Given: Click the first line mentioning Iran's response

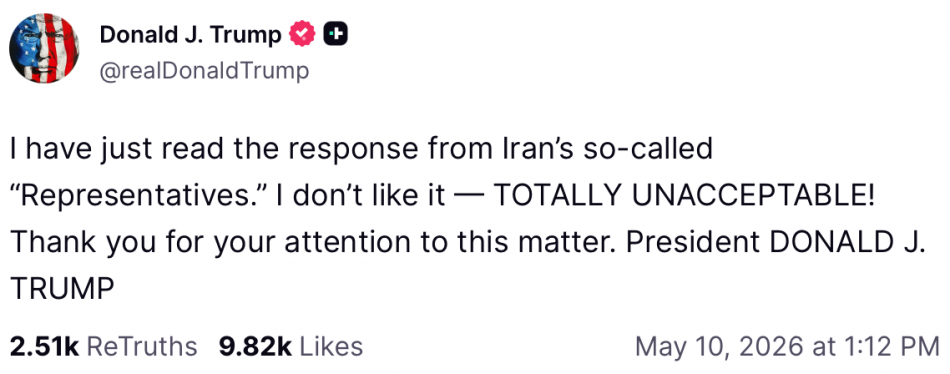Looking at the screenshot, I should point(362,149).
